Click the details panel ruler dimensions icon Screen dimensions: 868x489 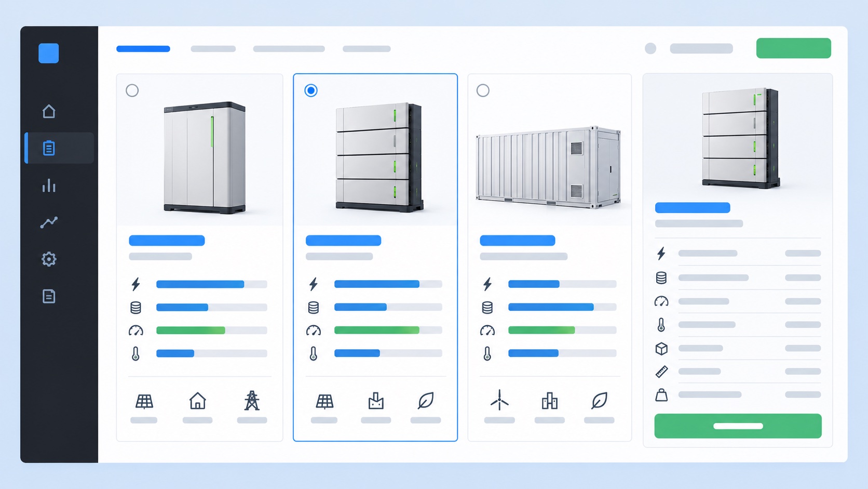pyautogui.click(x=661, y=372)
